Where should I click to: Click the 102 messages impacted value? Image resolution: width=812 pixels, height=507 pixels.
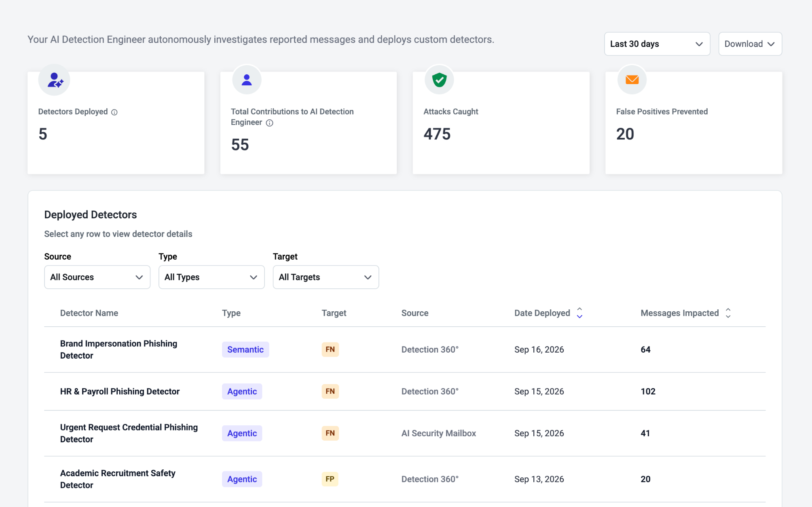648,391
